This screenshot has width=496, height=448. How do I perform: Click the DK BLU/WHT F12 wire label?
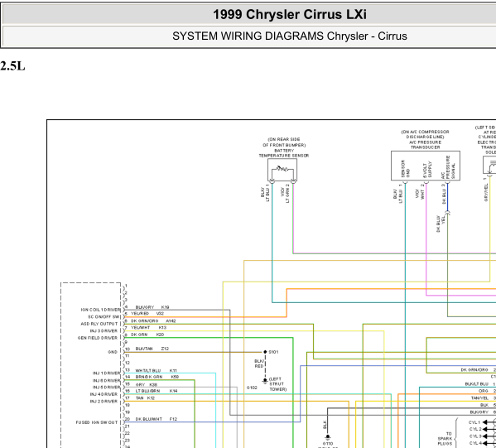157,419
